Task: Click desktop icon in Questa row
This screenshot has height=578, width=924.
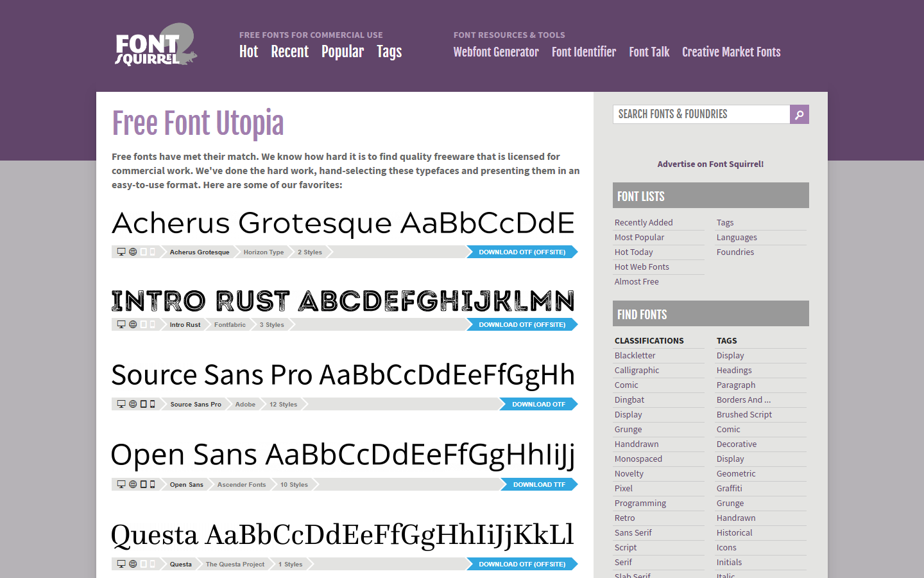Action: pos(121,564)
